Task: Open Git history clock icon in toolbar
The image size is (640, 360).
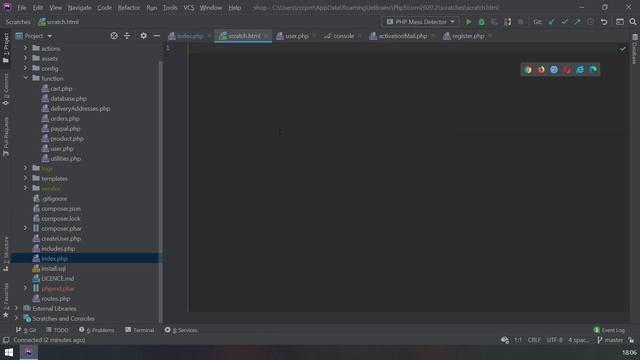Action: pyautogui.click(x=591, y=22)
